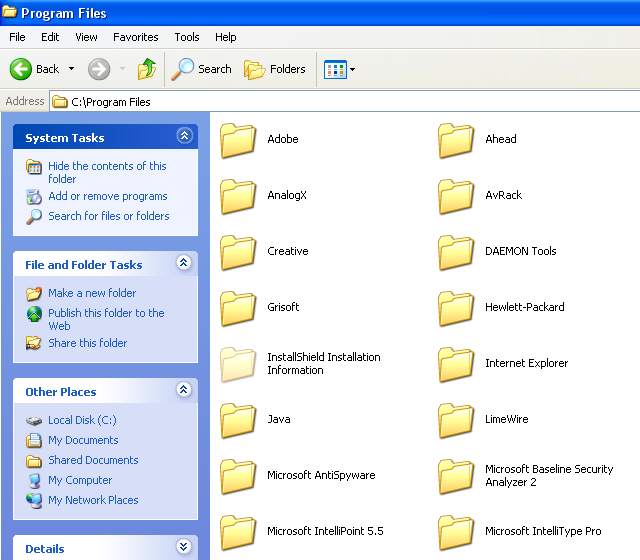640x560 pixels.
Task: Open the Back button history dropdown arrow
Action: click(x=71, y=69)
